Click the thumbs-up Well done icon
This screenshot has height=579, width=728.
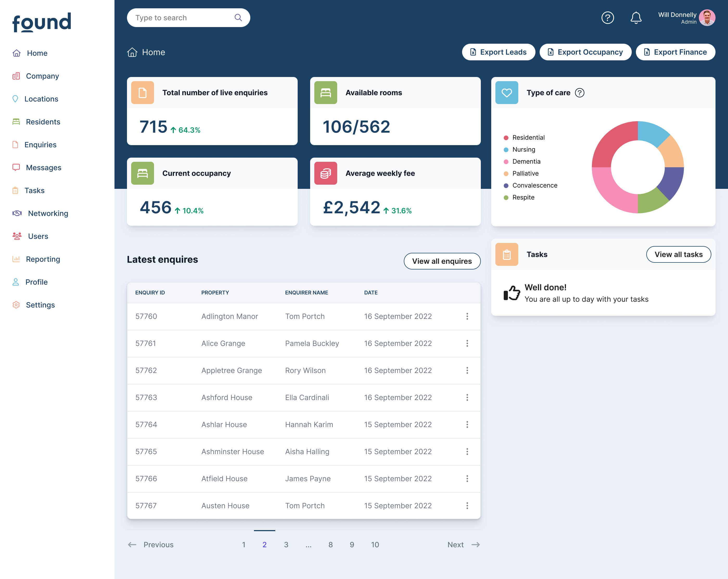(512, 293)
